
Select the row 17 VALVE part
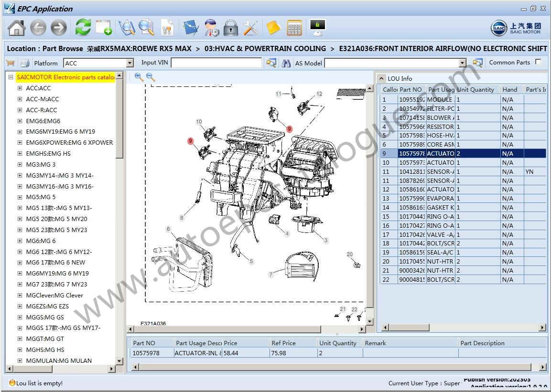(463, 234)
